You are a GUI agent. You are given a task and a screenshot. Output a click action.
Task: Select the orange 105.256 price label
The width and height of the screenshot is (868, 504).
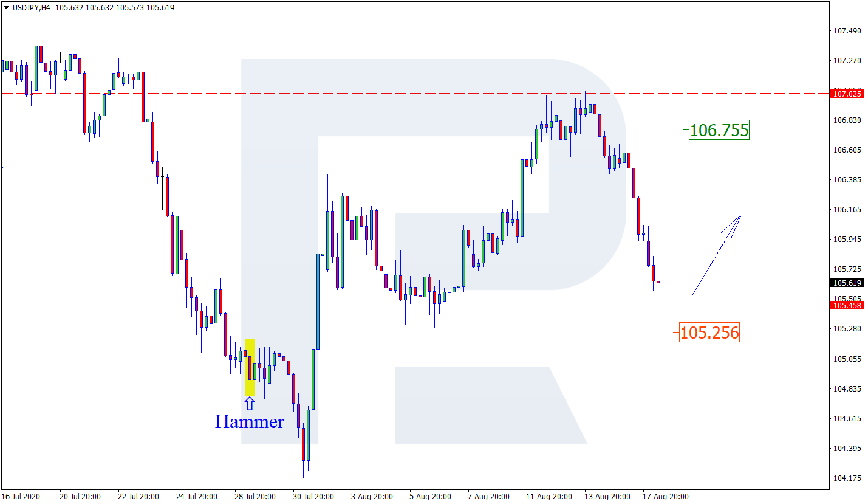tap(709, 333)
